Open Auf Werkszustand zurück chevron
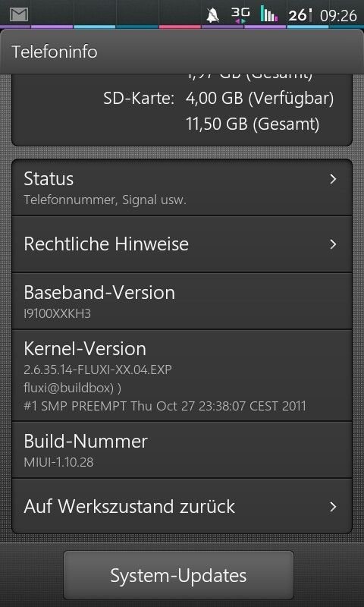 [x=333, y=506]
